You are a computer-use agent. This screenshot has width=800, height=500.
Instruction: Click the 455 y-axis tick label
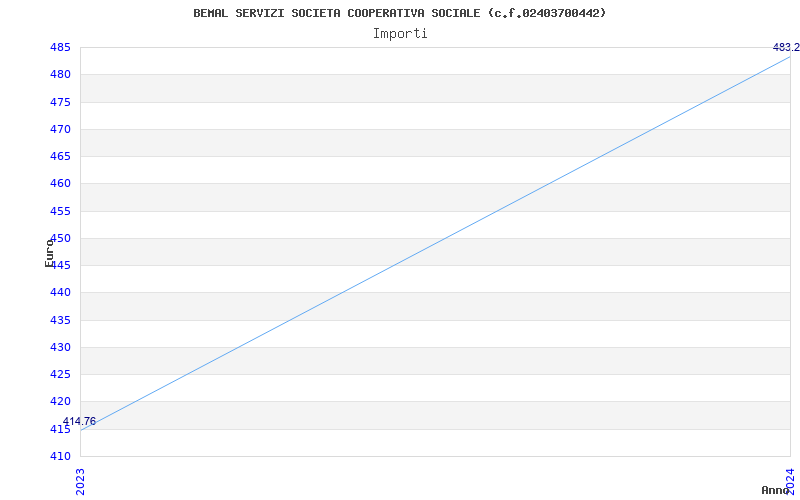click(60, 211)
